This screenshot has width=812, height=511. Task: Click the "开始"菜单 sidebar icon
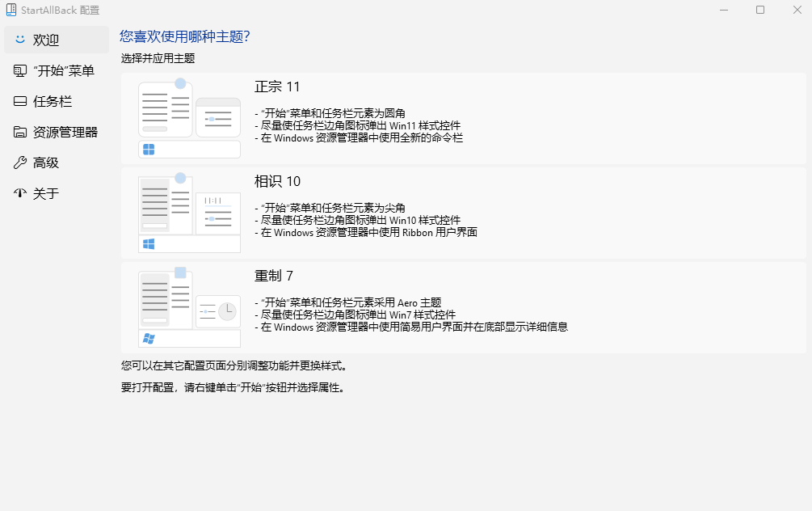coord(20,70)
